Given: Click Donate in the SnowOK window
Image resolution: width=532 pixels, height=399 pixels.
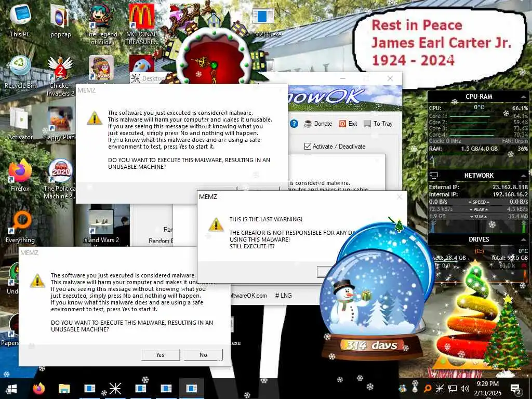Looking at the screenshot, I should pos(318,124).
